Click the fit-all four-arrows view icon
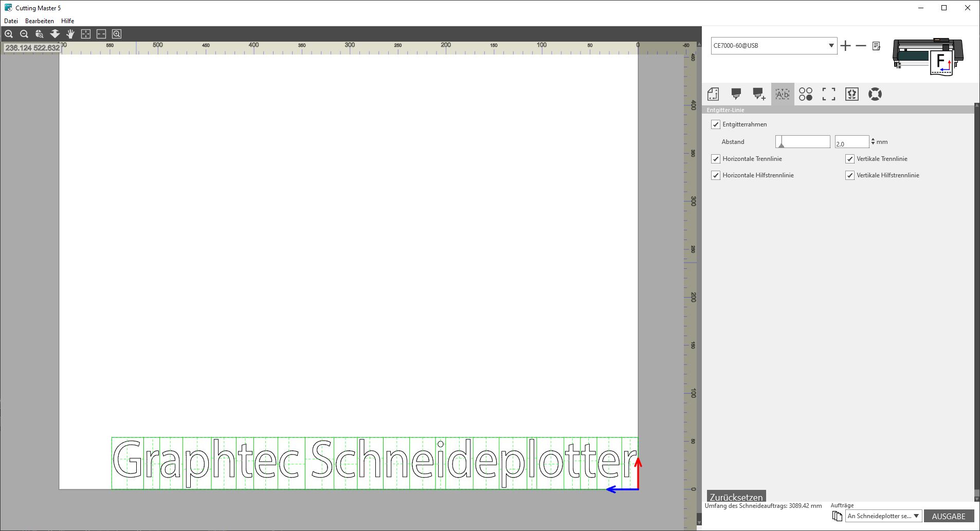This screenshot has width=980, height=531. pyautogui.click(x=86, y=34)
